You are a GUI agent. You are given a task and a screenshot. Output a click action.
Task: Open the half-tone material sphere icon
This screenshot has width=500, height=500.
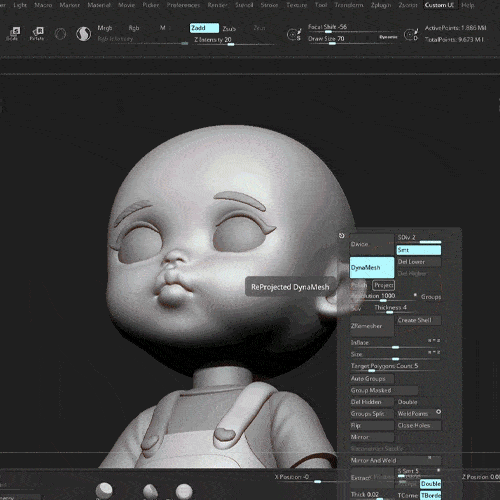[x=83, y=34]
